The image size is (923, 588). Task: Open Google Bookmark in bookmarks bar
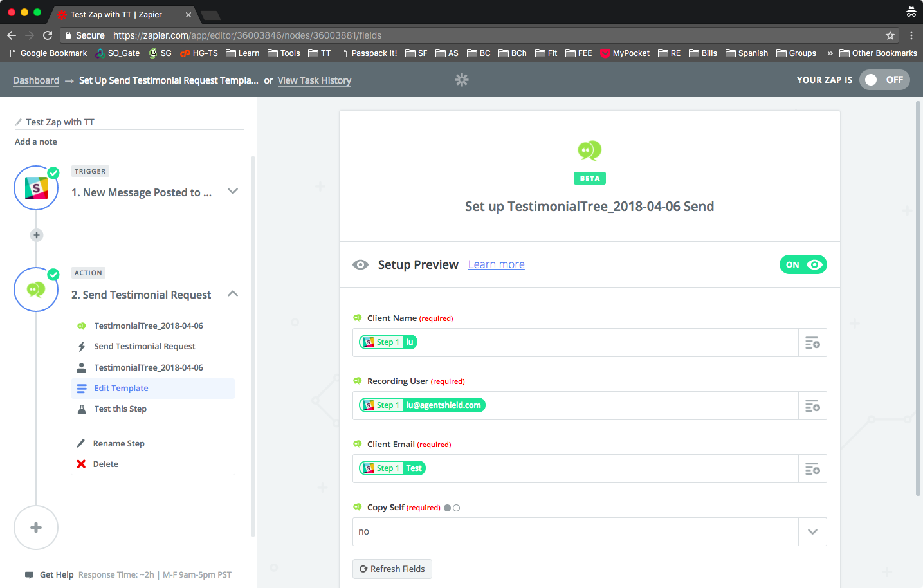(x=48, y=53)
